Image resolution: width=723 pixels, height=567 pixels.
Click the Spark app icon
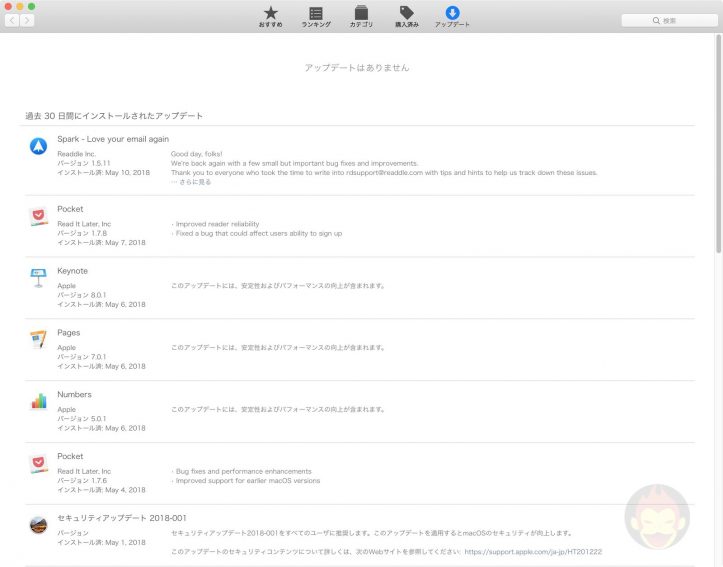click(x=38, y=146)
